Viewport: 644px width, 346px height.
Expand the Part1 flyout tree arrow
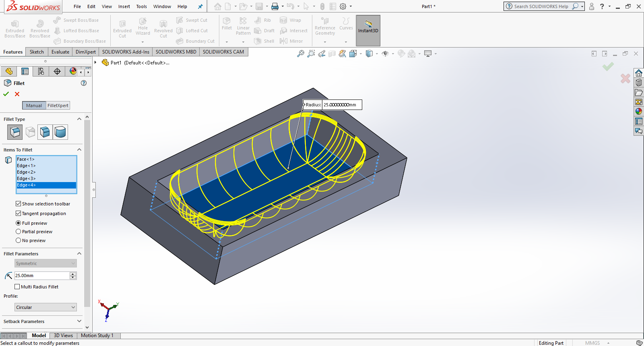coord(96,62)
